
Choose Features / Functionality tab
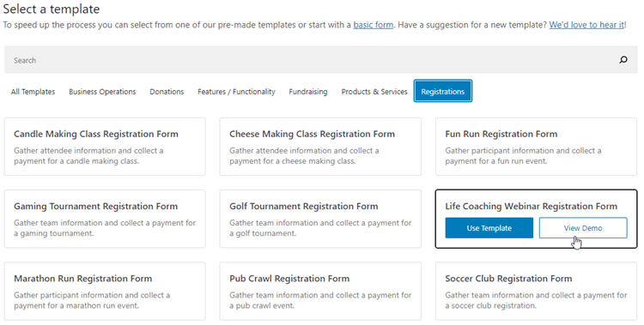(x=236, y=92)
